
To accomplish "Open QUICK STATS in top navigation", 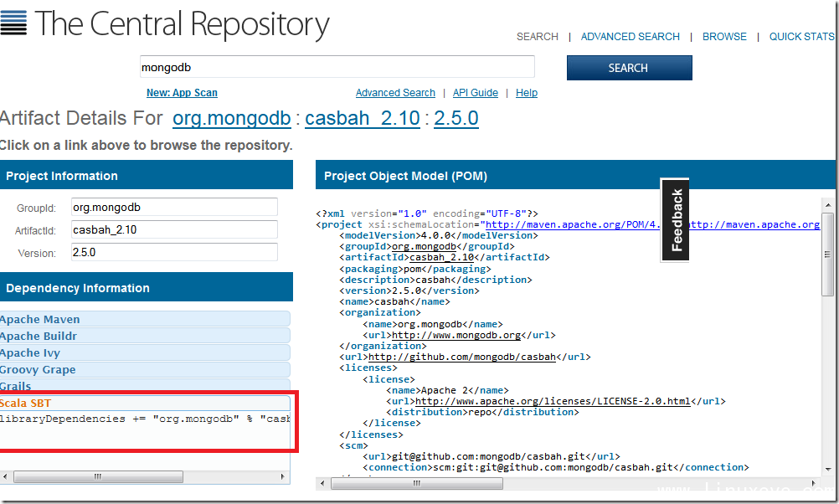I will [801, 36].
